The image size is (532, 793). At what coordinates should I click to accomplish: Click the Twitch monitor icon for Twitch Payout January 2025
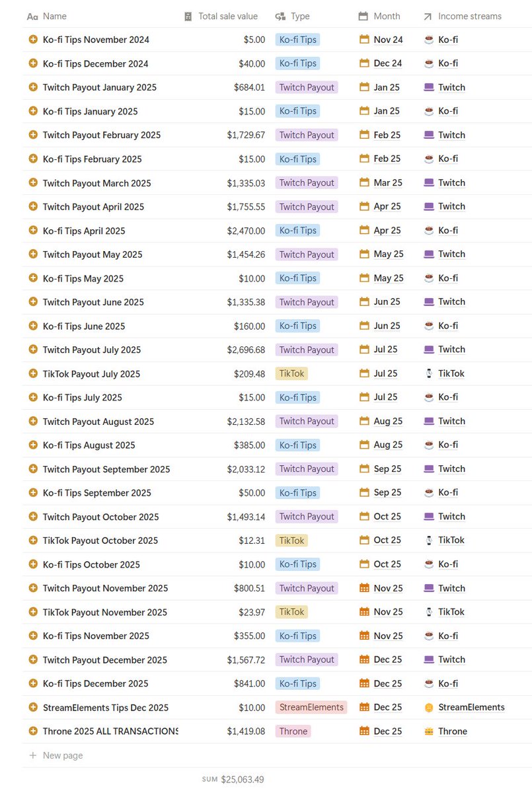pyautogui.click(x=430, y=87)
